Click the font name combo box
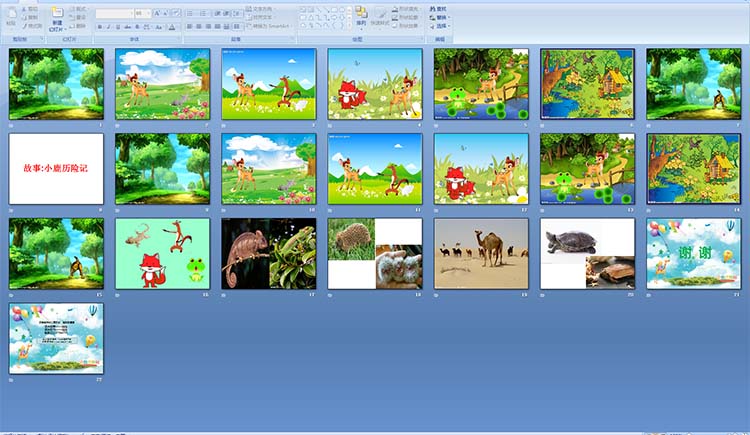Image resolution: width=750 pixels, height=435 pixels. pyautogui.click(x=114, y=13)
